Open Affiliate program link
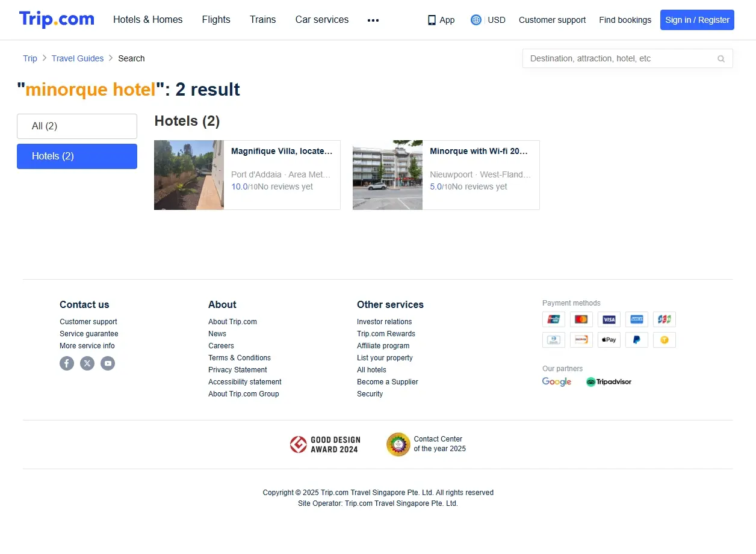The width and height of the screenshot is (756, 554). (x=383, y=346)
